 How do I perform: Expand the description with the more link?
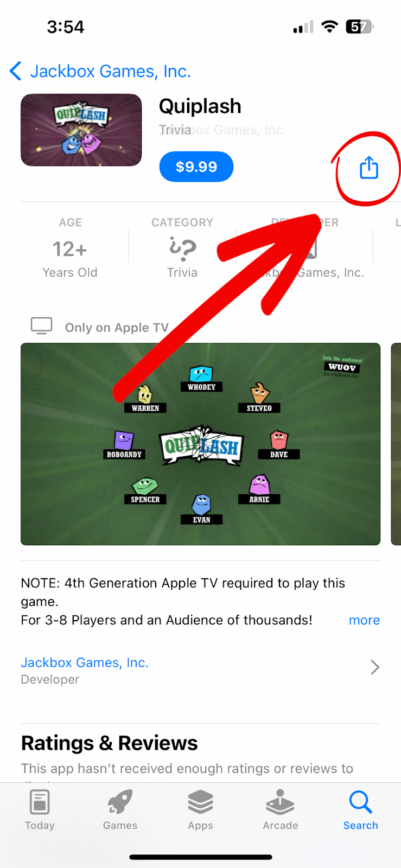(364, 620)
